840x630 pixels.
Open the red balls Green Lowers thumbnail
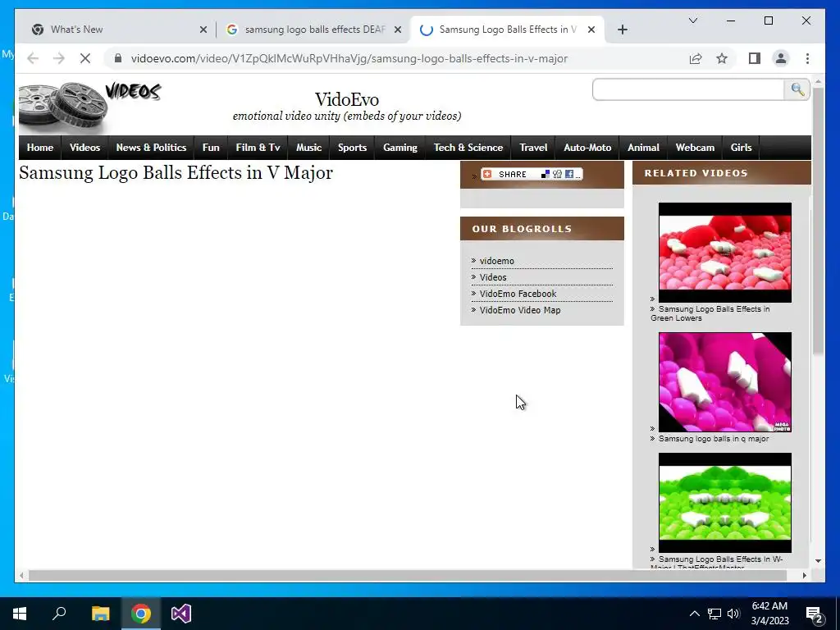(x=725, y=253)
